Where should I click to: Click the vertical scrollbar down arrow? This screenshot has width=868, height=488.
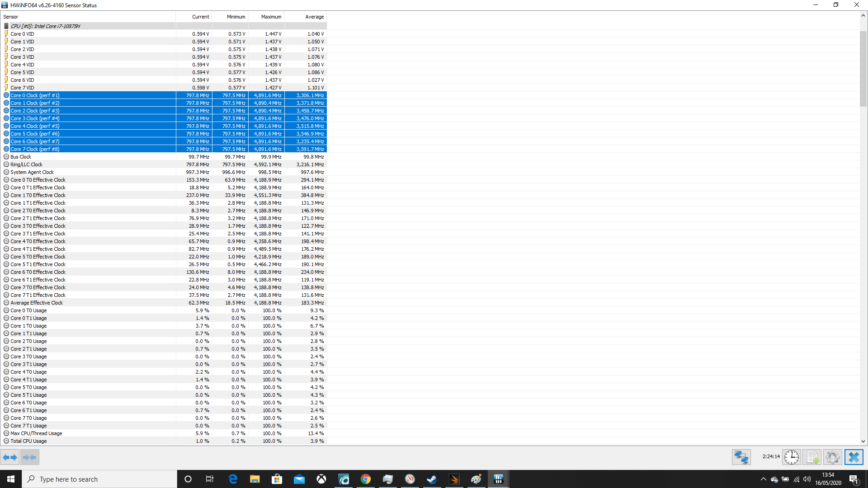(x=863, y=441)
